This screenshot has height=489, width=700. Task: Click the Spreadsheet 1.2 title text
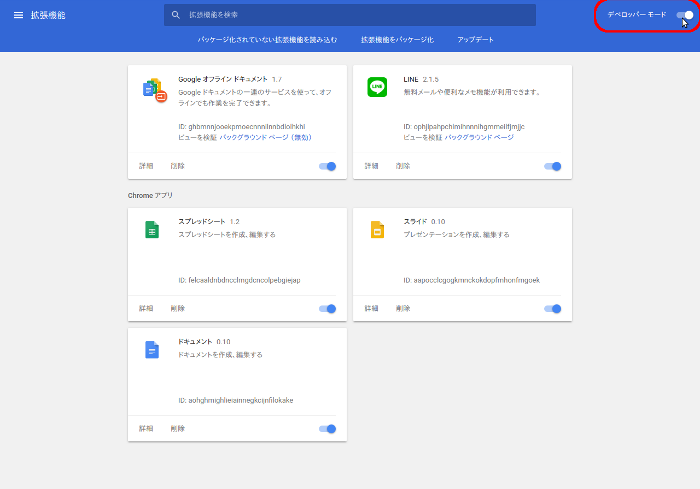209,222
